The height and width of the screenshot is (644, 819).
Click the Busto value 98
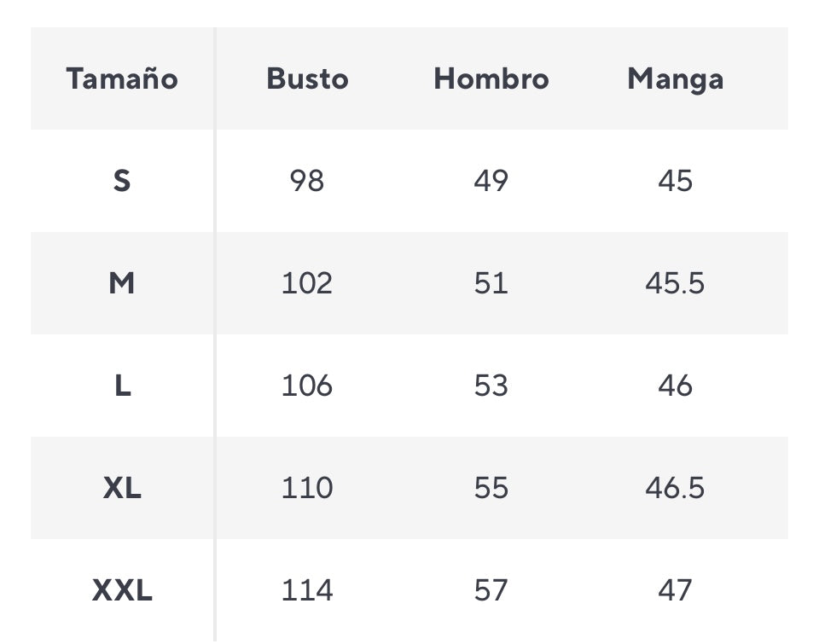[x=307, y=181]
